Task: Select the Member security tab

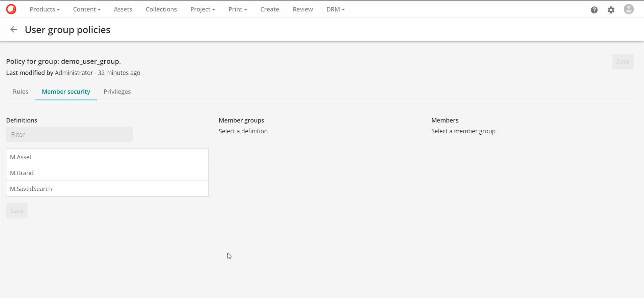Action: click(x=66, y=92)
